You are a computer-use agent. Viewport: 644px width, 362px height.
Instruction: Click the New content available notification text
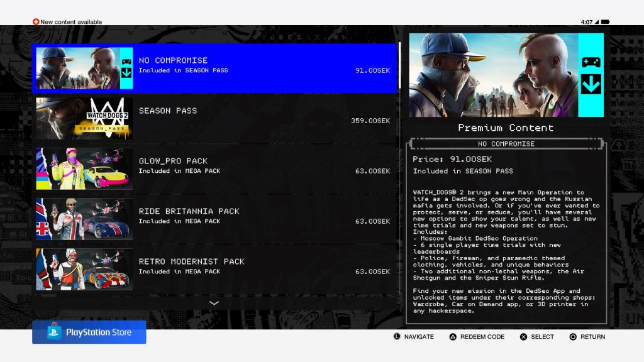coord(71,22)
